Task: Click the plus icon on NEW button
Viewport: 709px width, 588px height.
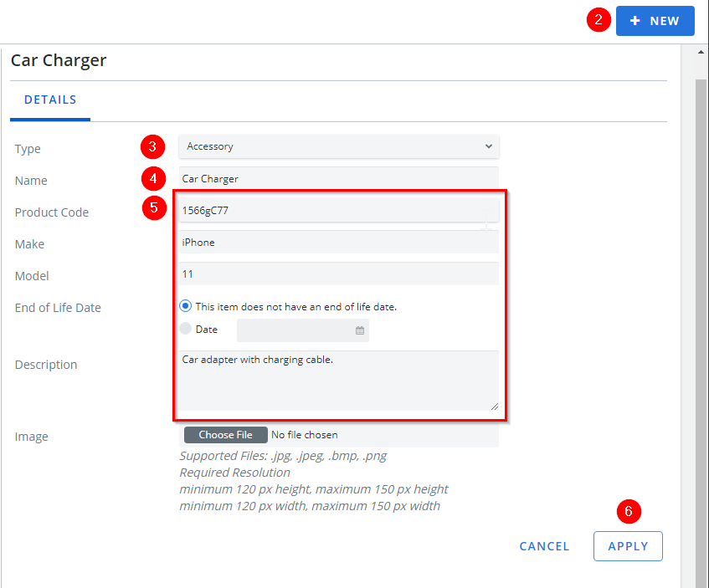Action: pyautogui.click(x=635, y=21)
